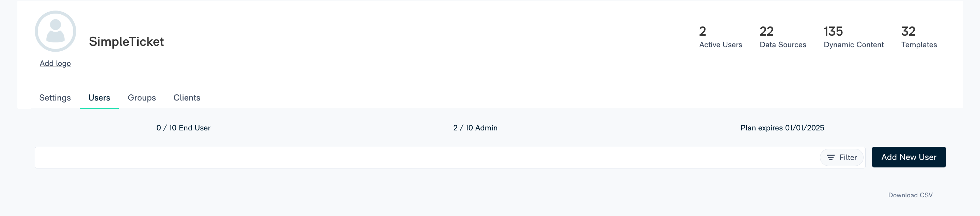The image size is (980, 216).
Task: Click the profile picture to change the logo
Action: (55, 31)
